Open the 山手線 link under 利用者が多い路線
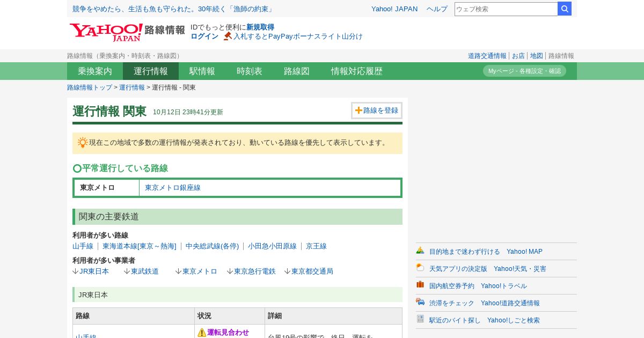This screenshot has width=644, height=338. click(83, 246)
